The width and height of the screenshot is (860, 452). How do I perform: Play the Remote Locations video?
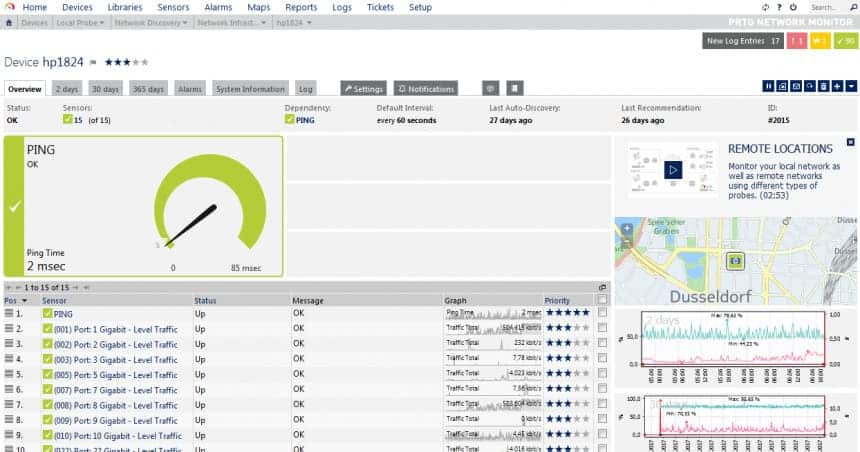click(673, 170)
